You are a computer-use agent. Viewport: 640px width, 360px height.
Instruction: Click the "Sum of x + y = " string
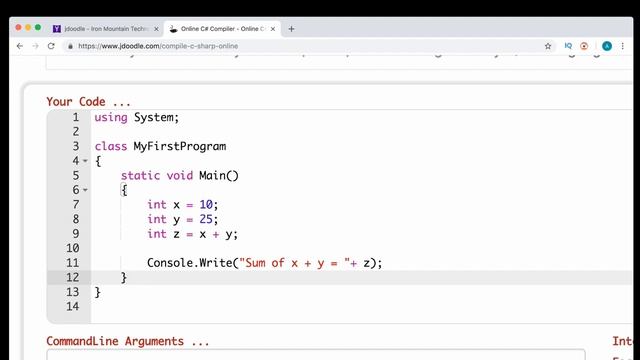(x=295, y=263)
